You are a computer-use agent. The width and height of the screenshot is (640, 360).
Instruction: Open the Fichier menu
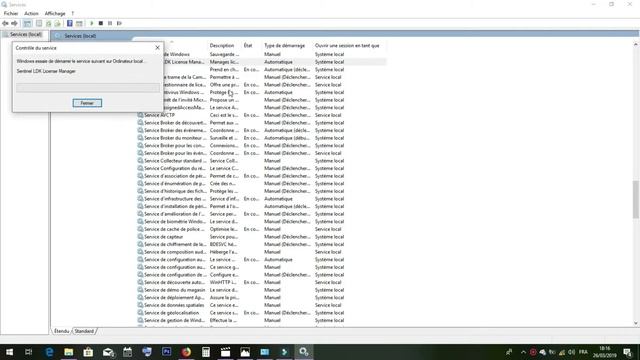click(11, 13)
